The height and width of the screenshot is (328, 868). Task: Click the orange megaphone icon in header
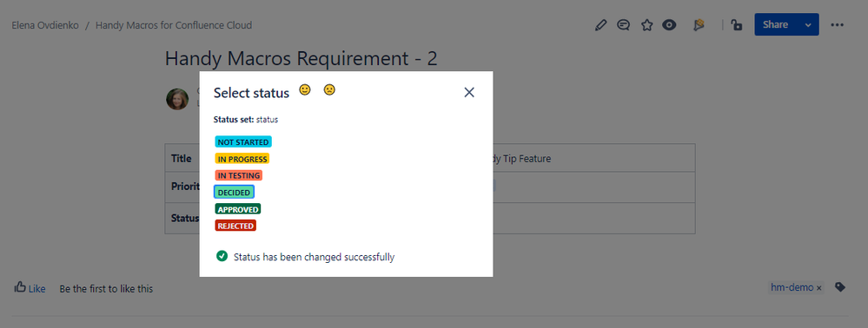point(699,25)
